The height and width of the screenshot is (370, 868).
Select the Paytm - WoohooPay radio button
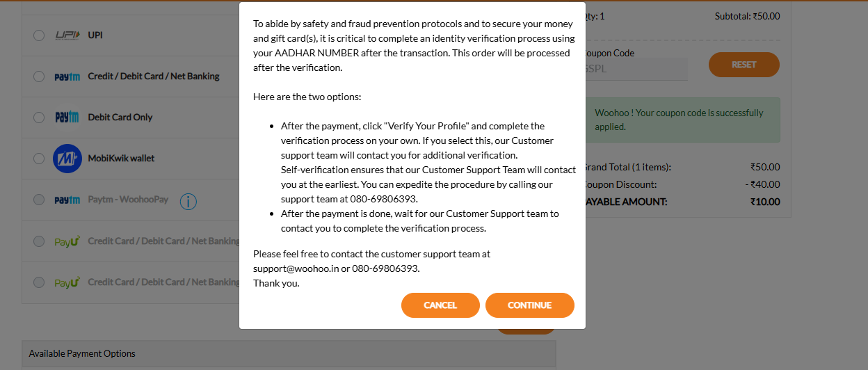pos(39,200)
